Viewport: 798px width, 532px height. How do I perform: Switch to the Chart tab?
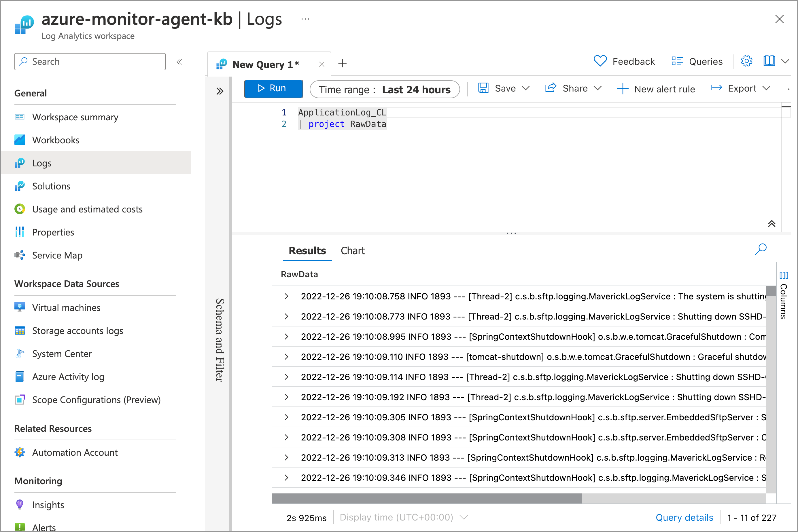pos(353,251)
